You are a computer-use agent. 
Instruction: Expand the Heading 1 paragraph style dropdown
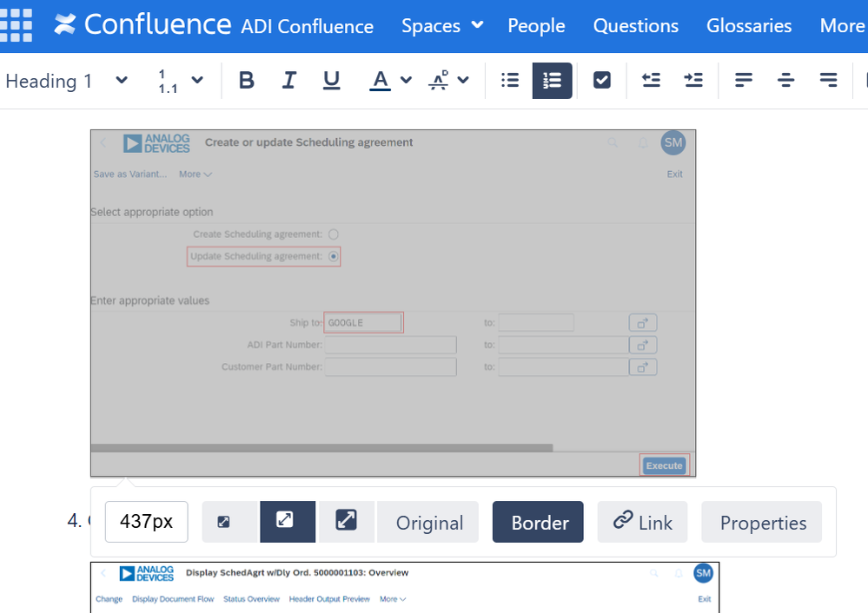click(66, 81)
